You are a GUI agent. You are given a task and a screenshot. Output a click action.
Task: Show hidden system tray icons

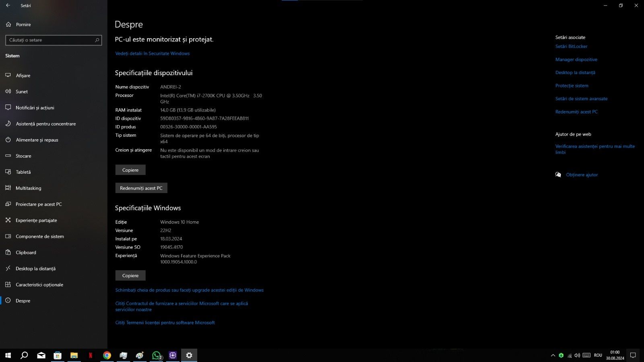(553, 355)
